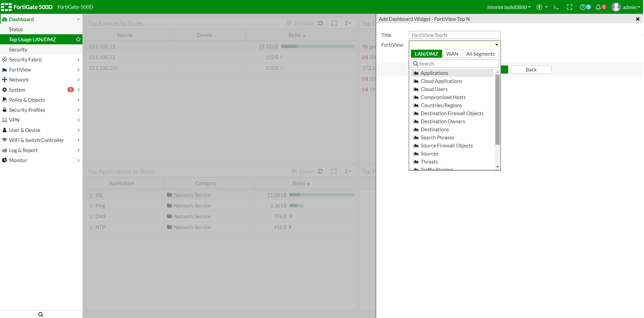Click the FortiGate logo icon
Viewport: 644px width, 318px height.
(x=6, y=7)
